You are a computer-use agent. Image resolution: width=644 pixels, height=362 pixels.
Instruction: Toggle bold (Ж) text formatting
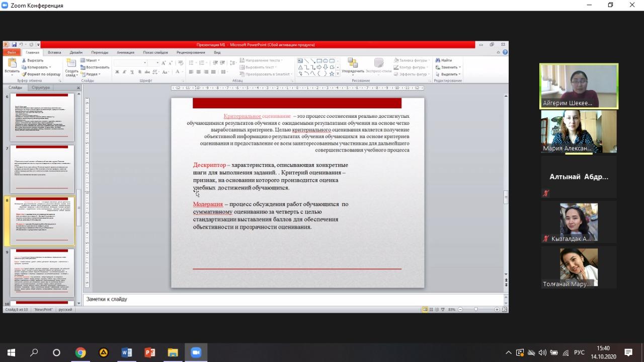click(x=117, y=72)
